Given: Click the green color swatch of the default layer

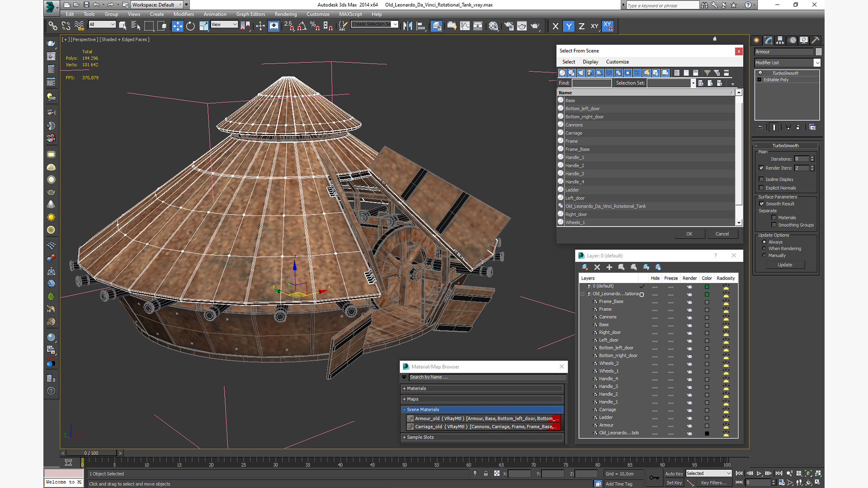Looking at the screenshot, I should [x=707, y=286].
